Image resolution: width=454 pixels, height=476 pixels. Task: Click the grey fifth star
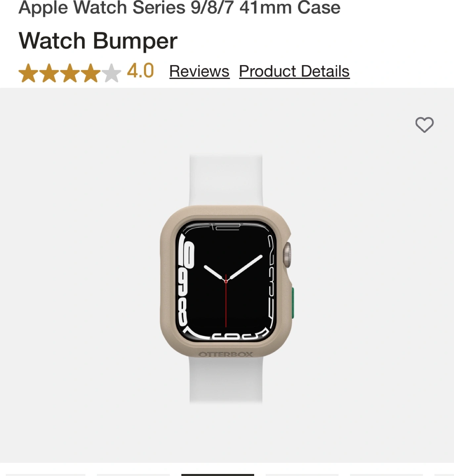click(x=112, y=73)
